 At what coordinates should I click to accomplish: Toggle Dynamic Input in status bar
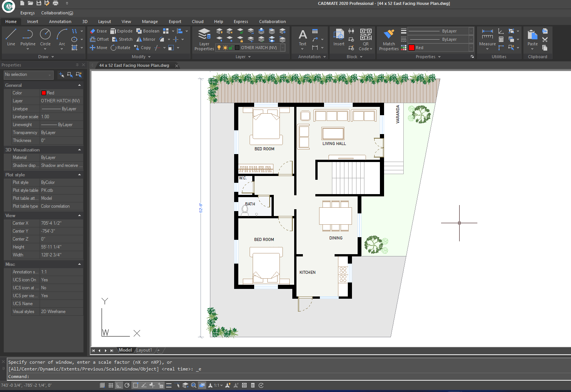[160, 385]
